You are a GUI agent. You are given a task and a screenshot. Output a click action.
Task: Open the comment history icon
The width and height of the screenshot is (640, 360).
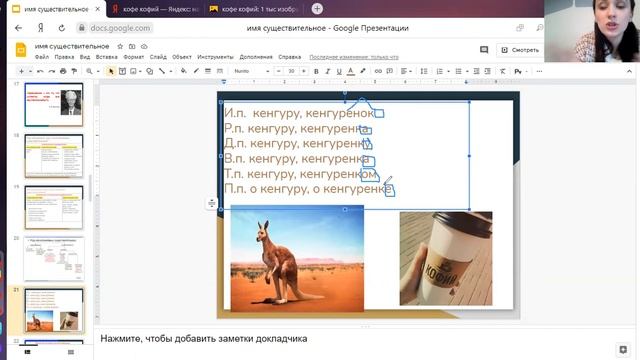[484, 50]
